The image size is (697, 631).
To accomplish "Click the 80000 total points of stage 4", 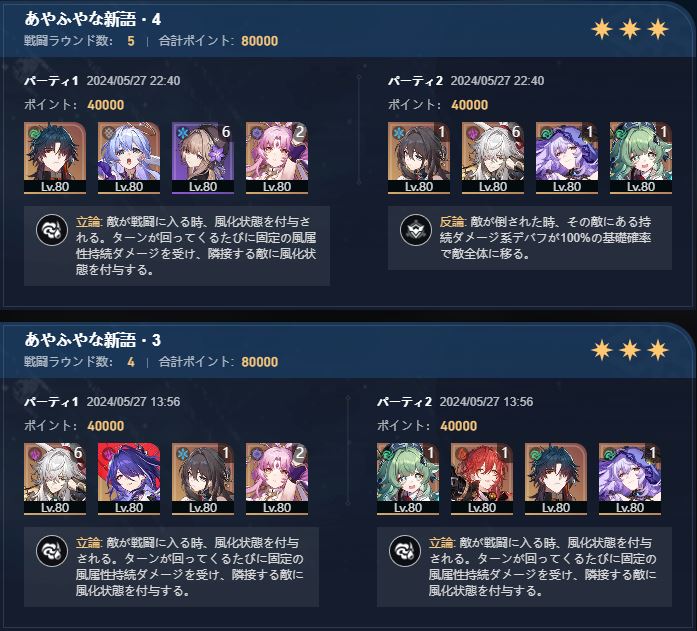I will [260, 41].
